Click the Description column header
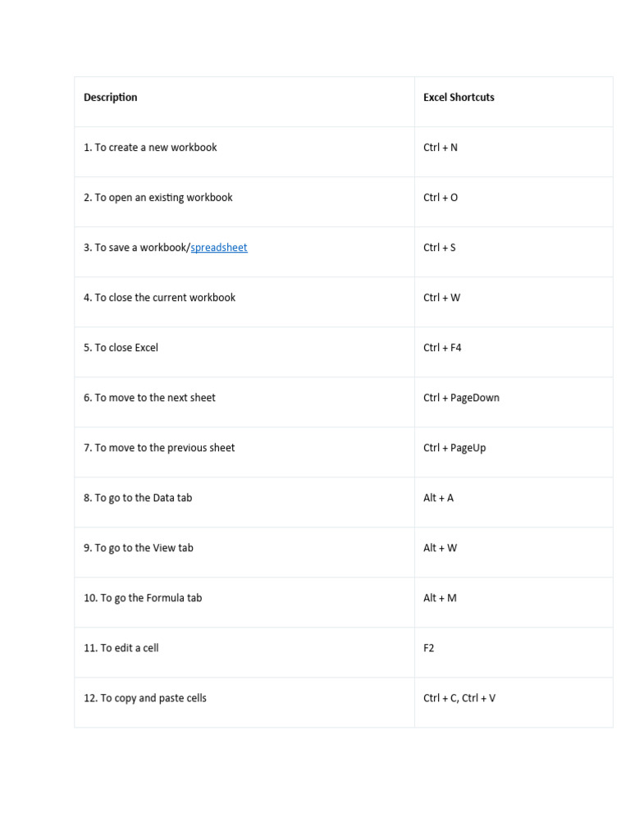The image size is (630, 840). click(110, 98)
